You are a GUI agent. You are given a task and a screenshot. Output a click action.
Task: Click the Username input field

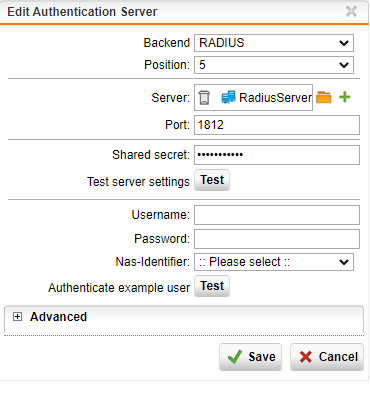coord(277,215)
